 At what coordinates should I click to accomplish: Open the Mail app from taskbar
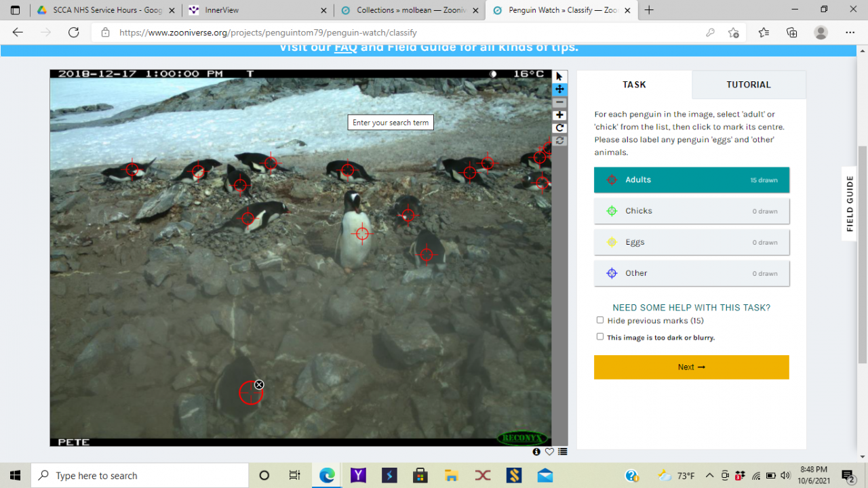545,475
